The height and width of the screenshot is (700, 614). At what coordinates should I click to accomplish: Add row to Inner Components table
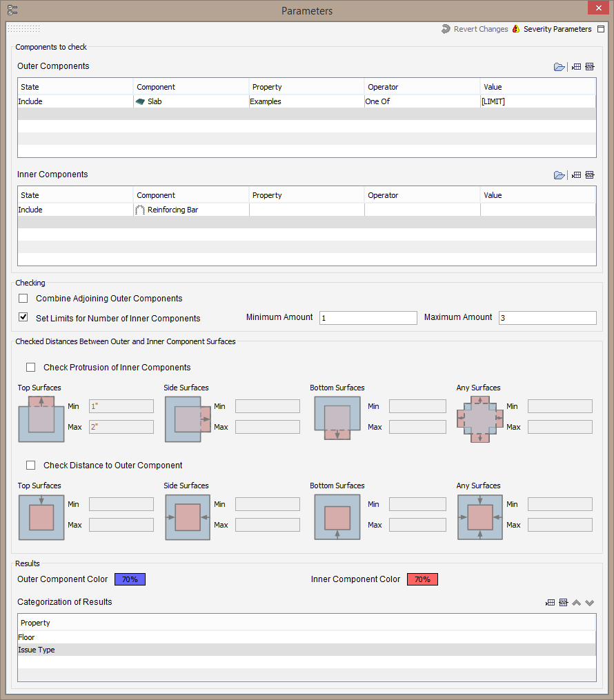[x=577, y=175]
